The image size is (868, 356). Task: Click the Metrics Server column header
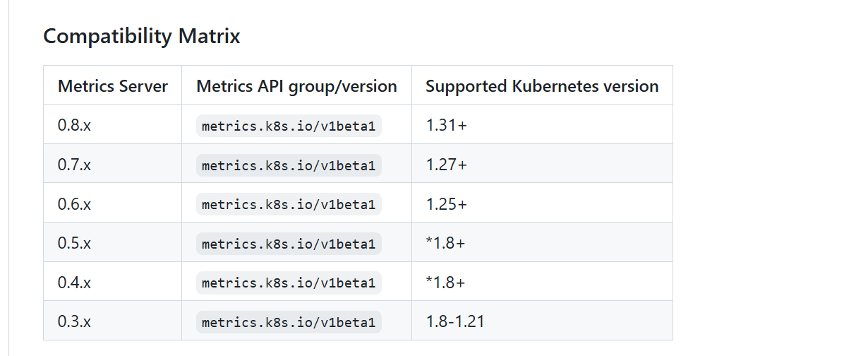(x=113, y=86)
